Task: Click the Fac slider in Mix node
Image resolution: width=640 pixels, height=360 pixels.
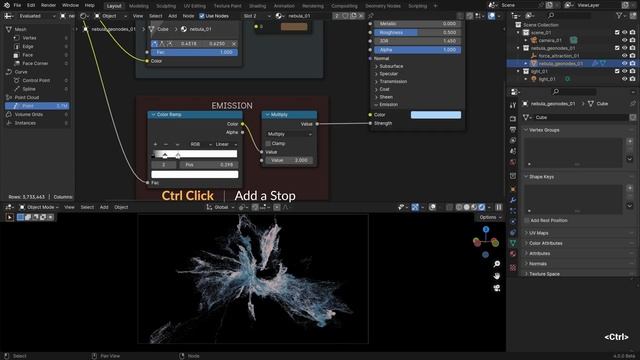Action: pos(194,52)
